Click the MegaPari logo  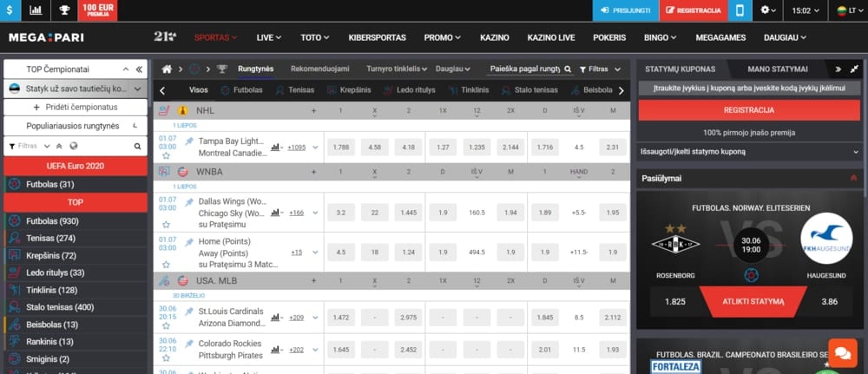coord(47,37)
